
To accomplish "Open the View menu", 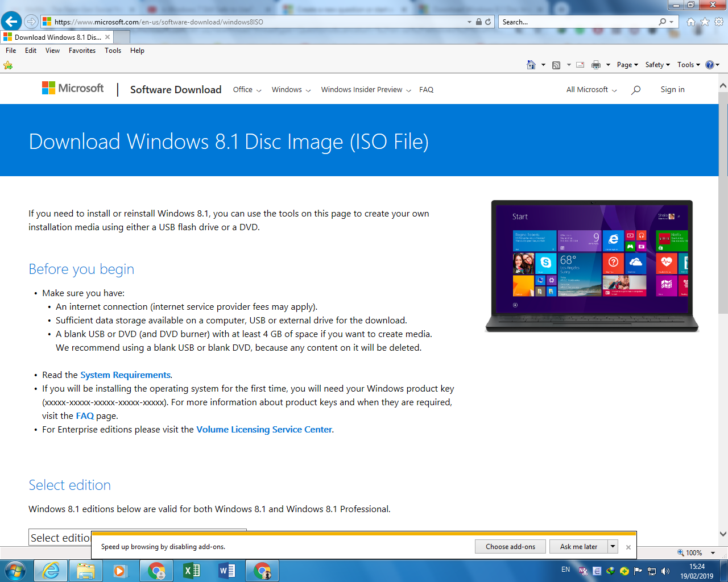I will pyautogui.click(x=52, y=51).
